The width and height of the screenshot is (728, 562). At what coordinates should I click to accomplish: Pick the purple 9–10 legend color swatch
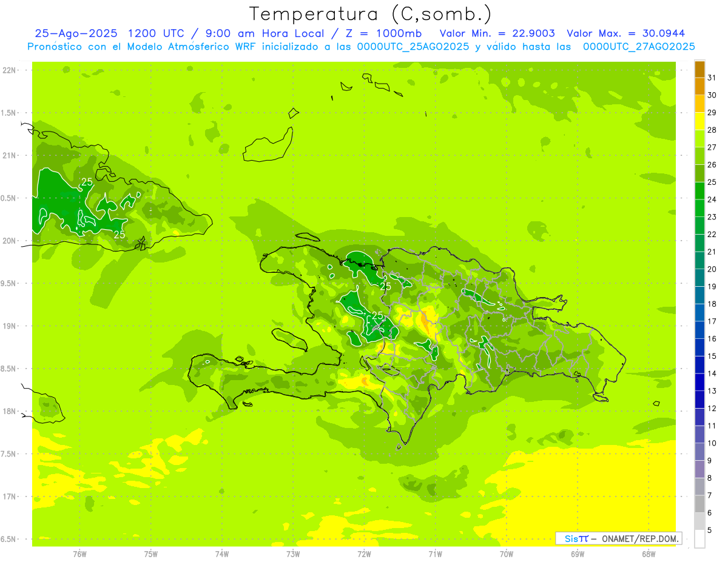[699, 452]
